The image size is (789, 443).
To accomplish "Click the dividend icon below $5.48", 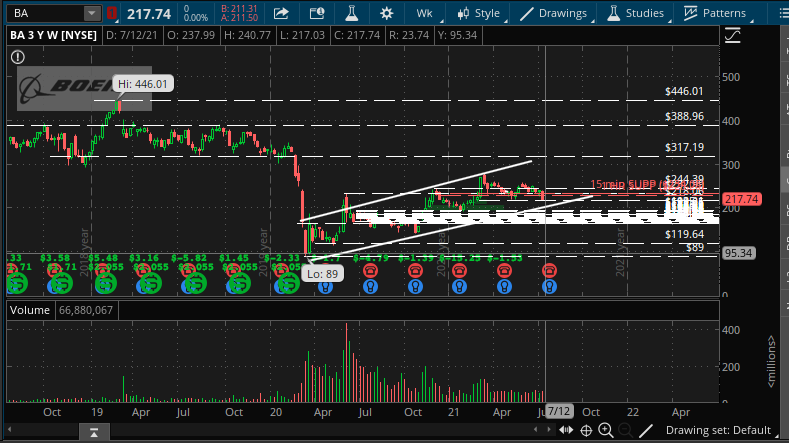I will tap(105, 284).
